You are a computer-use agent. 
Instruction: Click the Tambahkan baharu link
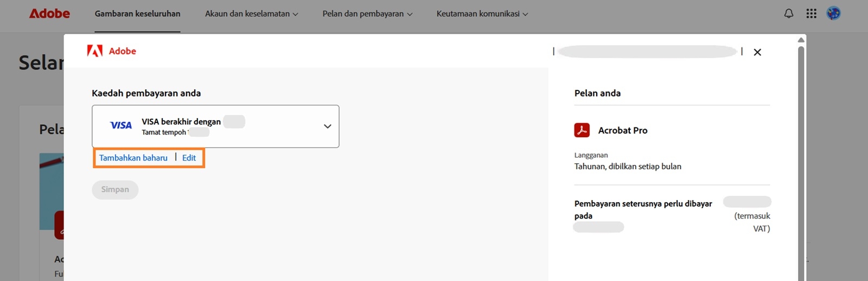point(133,158)
